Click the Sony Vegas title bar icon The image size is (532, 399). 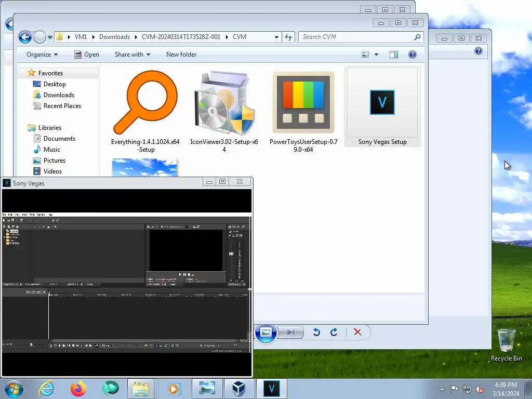pyautogui.click(x=6, y=183)
